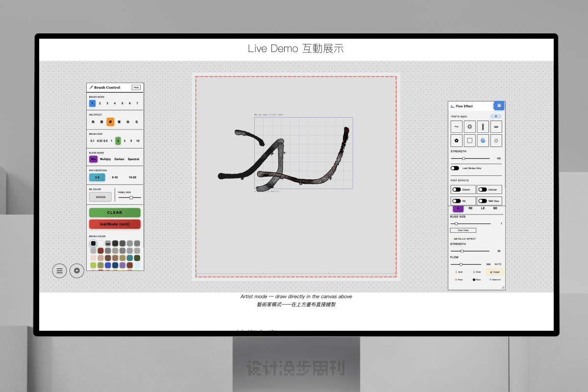Set brush size to 5
This screenshot has width=588, height=392.
tap(131, 141)
